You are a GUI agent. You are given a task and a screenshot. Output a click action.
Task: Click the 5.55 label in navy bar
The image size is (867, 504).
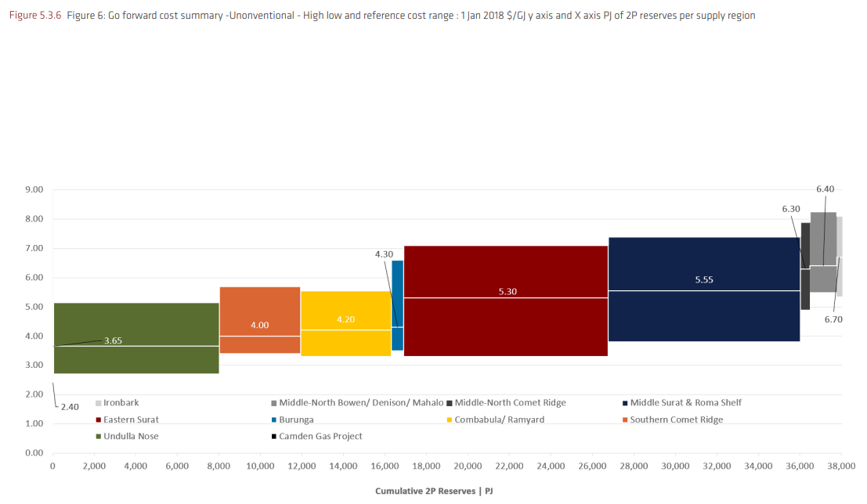pos(704,279)
